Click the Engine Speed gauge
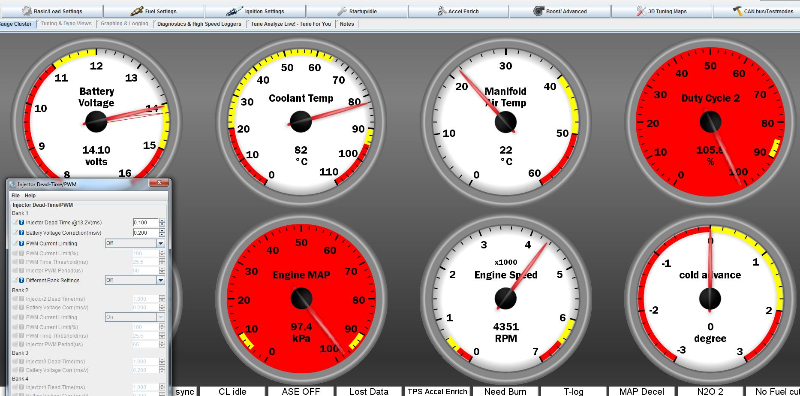800x396 pixels. pos(506,298)
